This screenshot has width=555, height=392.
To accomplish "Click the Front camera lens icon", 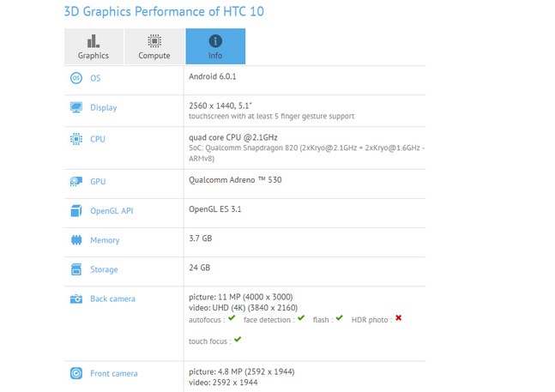I will 76,373.
